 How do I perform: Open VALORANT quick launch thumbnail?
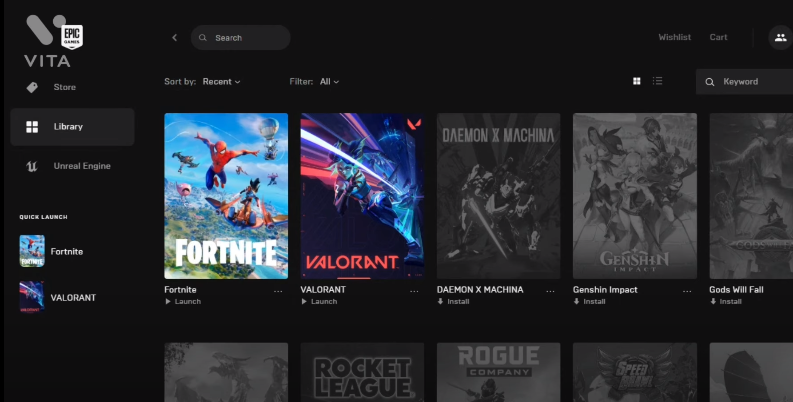click(32, 297)
